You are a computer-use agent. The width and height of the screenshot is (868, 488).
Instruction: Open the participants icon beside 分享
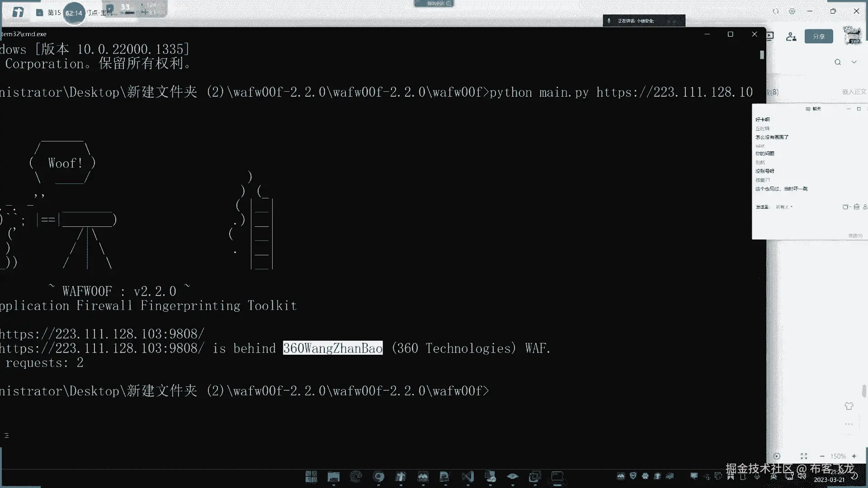(791, 37)
